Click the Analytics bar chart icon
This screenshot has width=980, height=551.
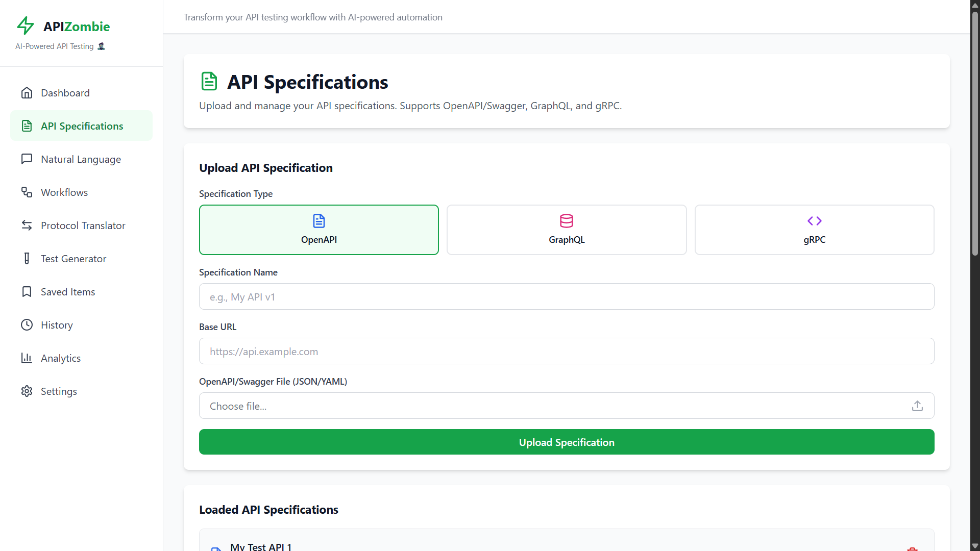point(27,358)
